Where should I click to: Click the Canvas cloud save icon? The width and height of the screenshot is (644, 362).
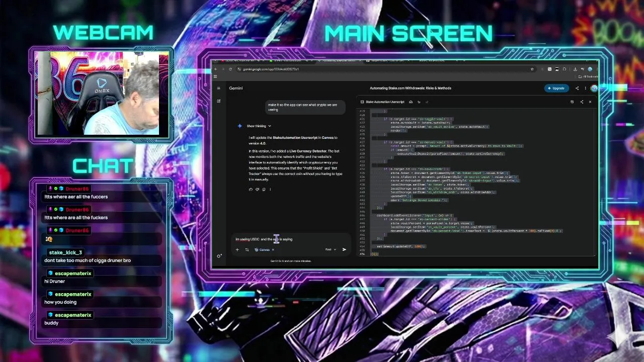coord(411,102)
